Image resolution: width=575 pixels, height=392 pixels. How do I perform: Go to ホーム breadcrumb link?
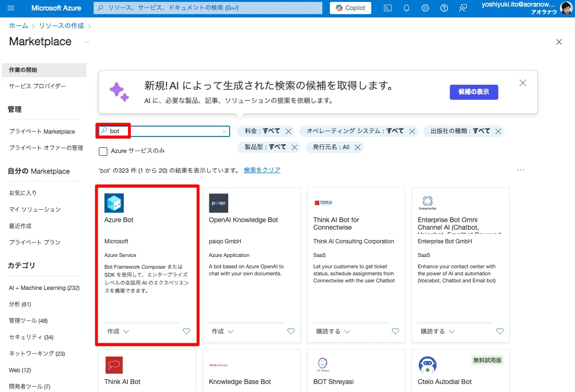pyautogui.click(x=18, y=26)
